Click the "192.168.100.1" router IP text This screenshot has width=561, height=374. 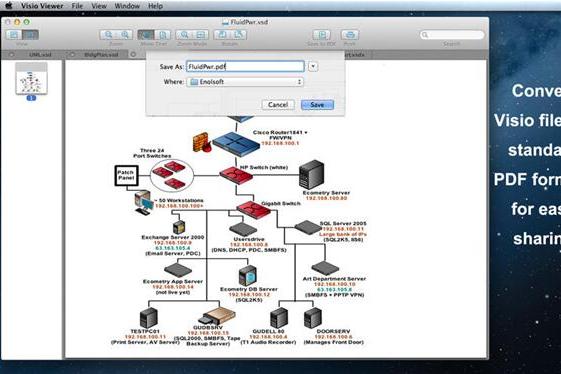(x=280, y=144)
